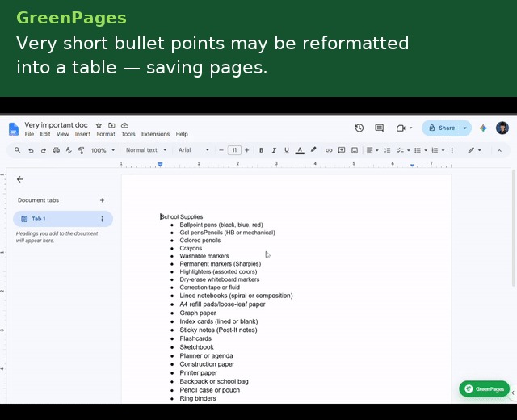This screenshot has width=517, height=420.
Task: Click the left indent ruler marker
Action: [x=160, y=164]
